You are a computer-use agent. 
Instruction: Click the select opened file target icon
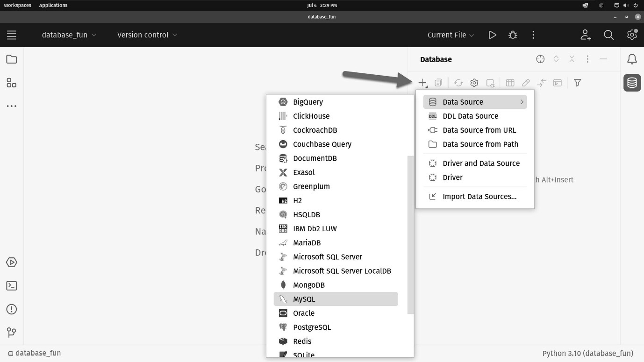[x=540, y=59]
